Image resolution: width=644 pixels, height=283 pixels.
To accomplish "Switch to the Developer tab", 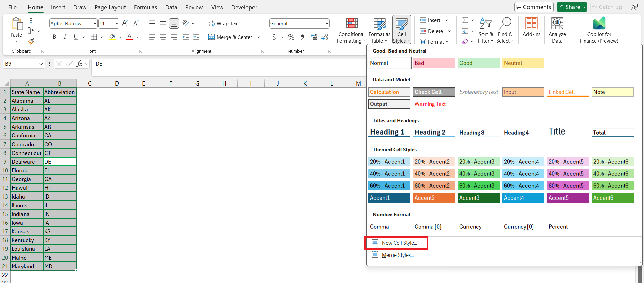I will tap(244, 7).
